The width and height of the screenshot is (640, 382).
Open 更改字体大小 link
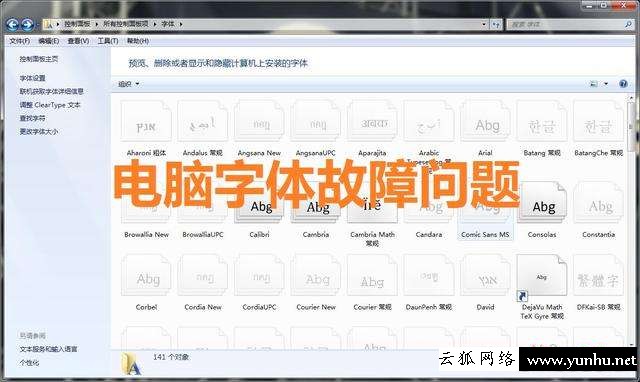tap(39, 132)
